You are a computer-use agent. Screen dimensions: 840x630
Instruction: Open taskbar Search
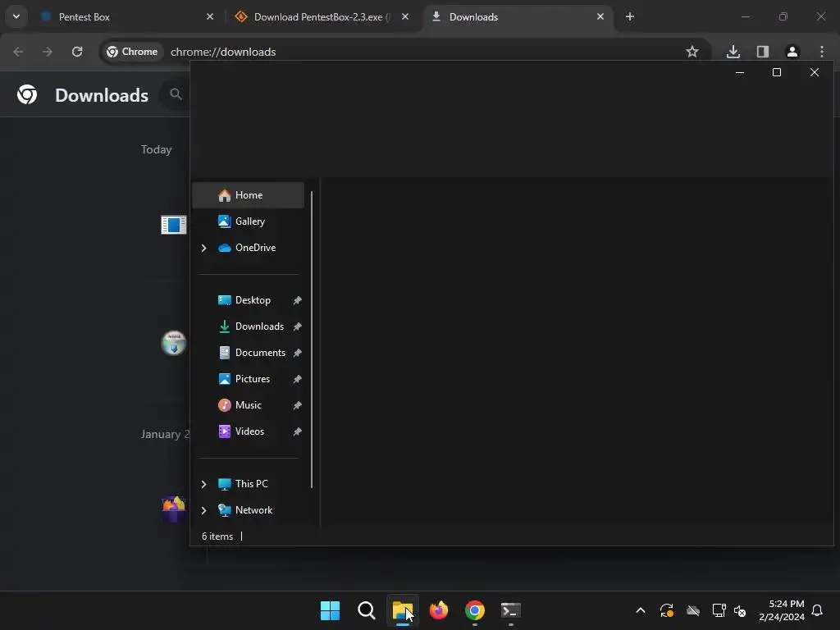367,610
